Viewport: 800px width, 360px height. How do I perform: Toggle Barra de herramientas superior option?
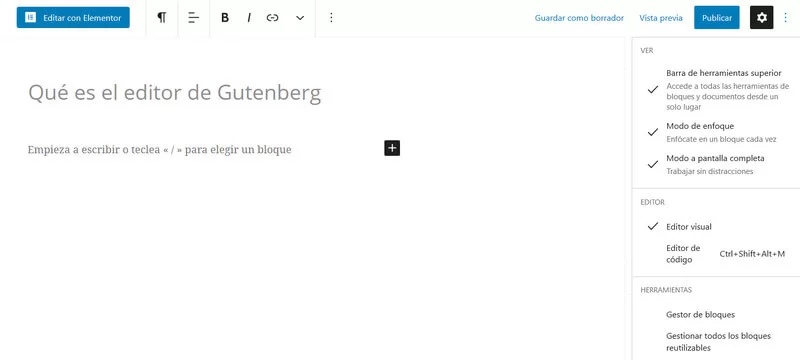coord(716,90)
